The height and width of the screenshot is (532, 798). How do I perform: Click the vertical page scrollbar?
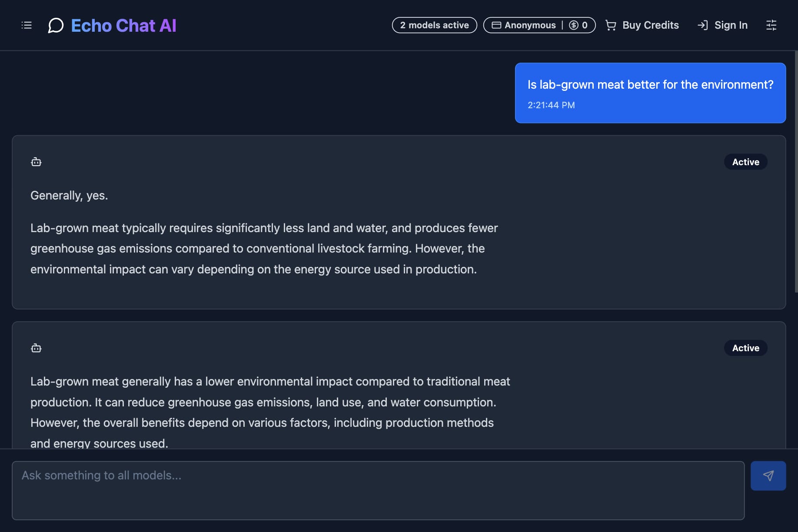796,172
